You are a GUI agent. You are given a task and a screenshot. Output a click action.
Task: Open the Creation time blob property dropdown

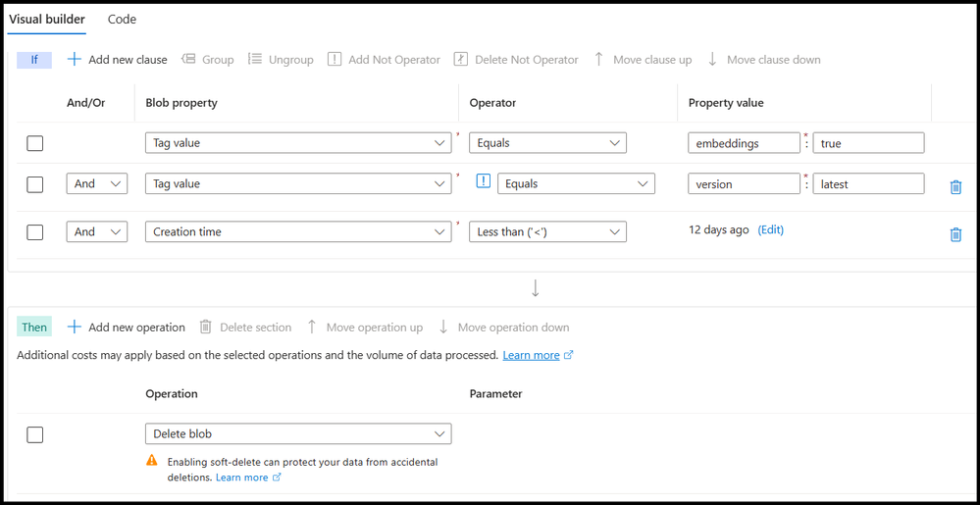click(298, 232)
